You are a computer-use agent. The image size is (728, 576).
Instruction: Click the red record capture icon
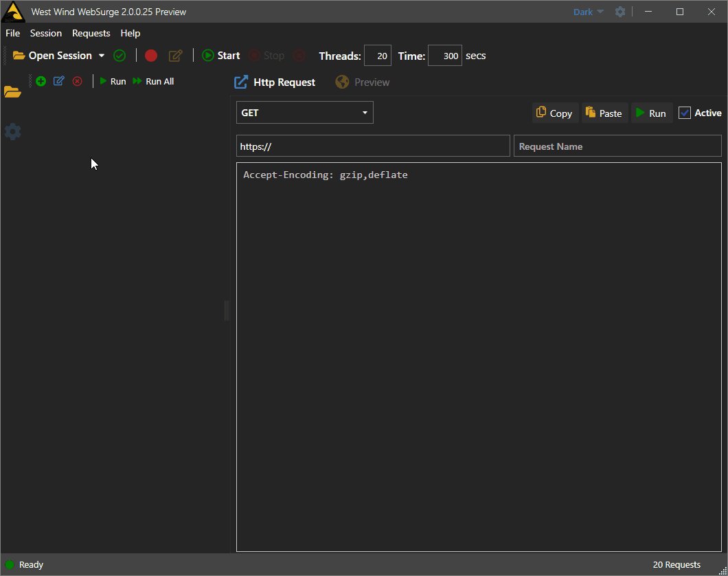point(151,56)
